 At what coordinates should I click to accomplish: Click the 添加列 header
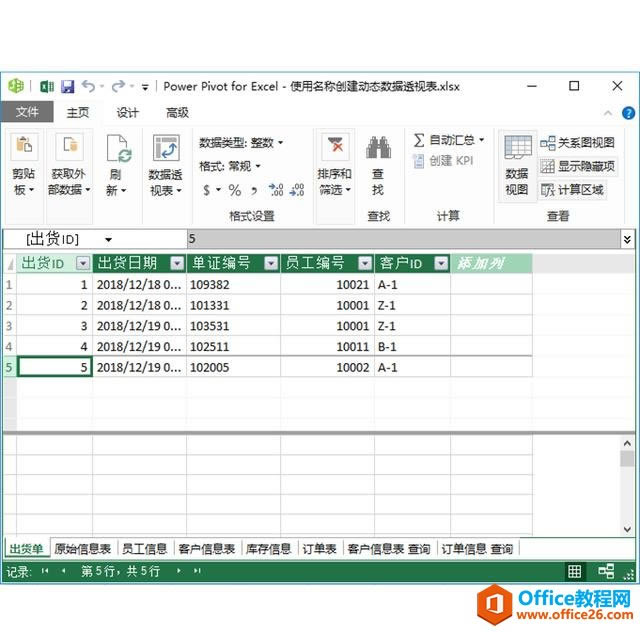(x=491, y=263)
